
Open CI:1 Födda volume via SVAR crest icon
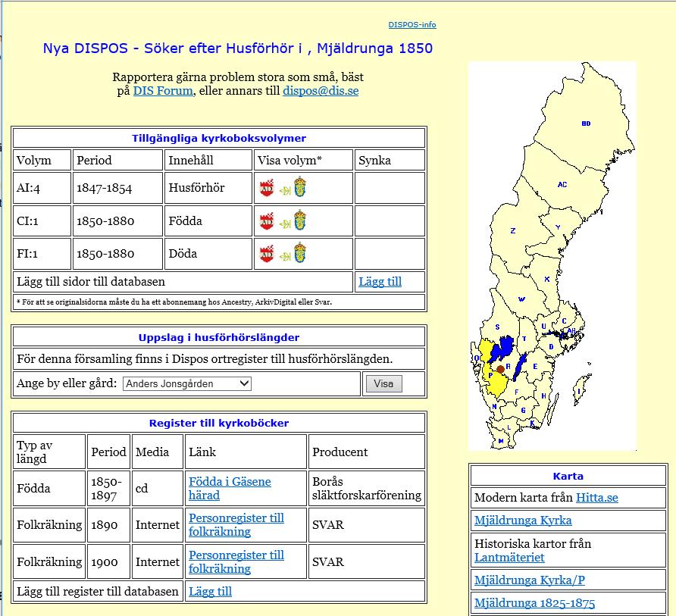point(300,220)
